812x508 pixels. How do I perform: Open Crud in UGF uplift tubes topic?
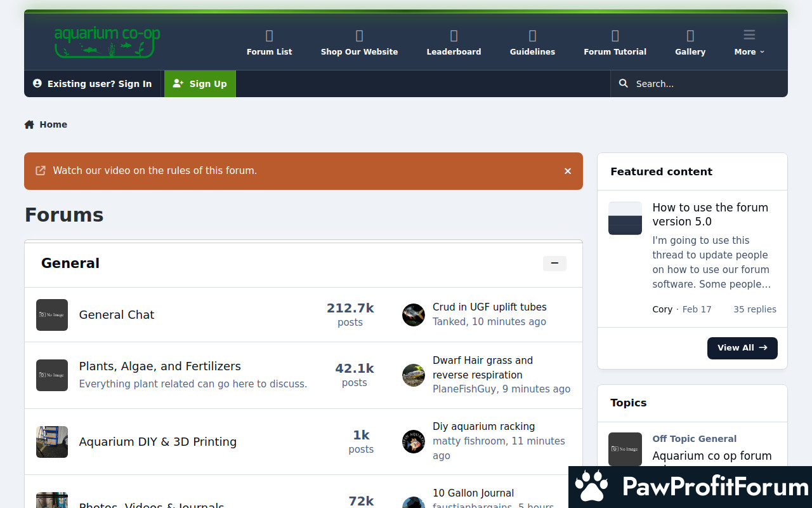click(490, 307)
